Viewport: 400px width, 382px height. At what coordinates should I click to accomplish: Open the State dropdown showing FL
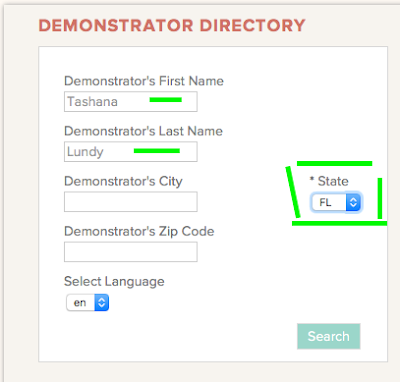pos(336,202)
